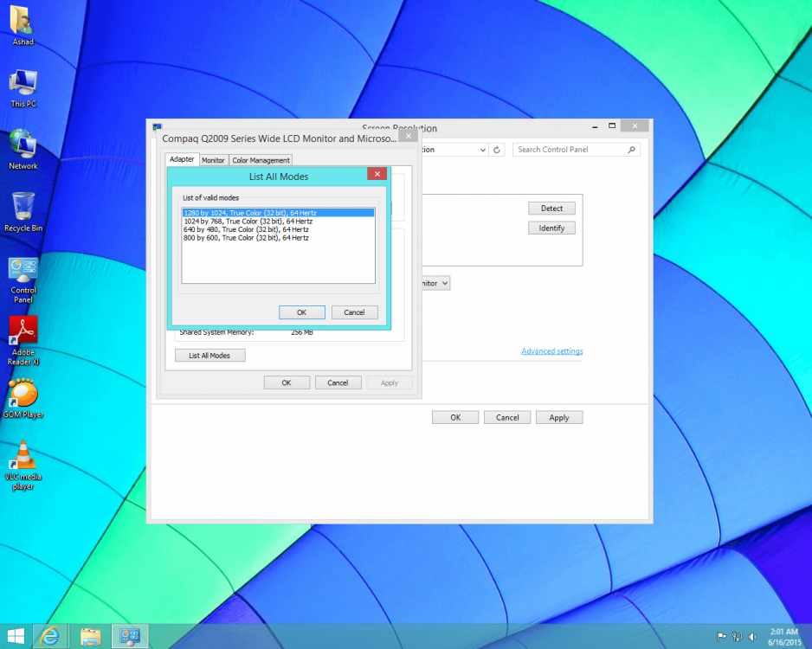
Task: Focus the Search Control Panel field
Action: coord(577,150)
